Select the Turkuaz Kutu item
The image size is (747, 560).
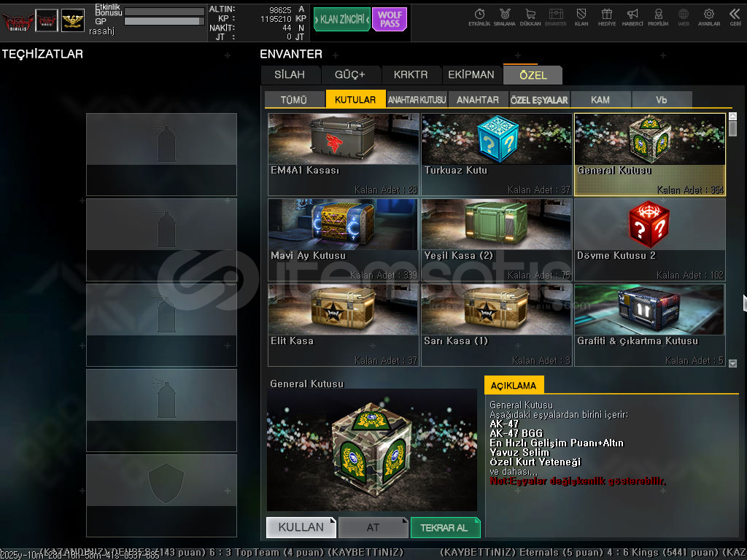pos(497,155)
